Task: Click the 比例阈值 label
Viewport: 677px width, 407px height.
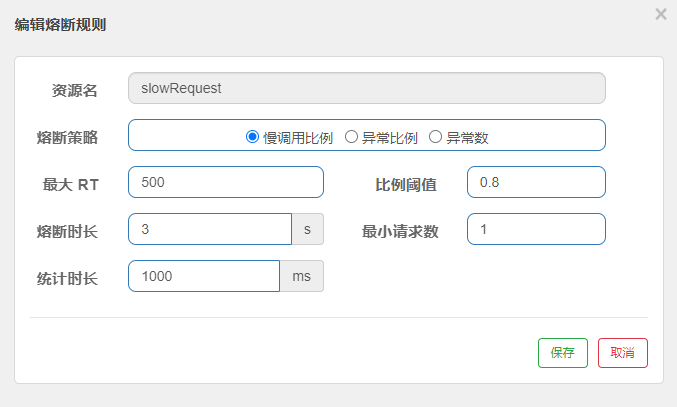Action: (407, 184)
